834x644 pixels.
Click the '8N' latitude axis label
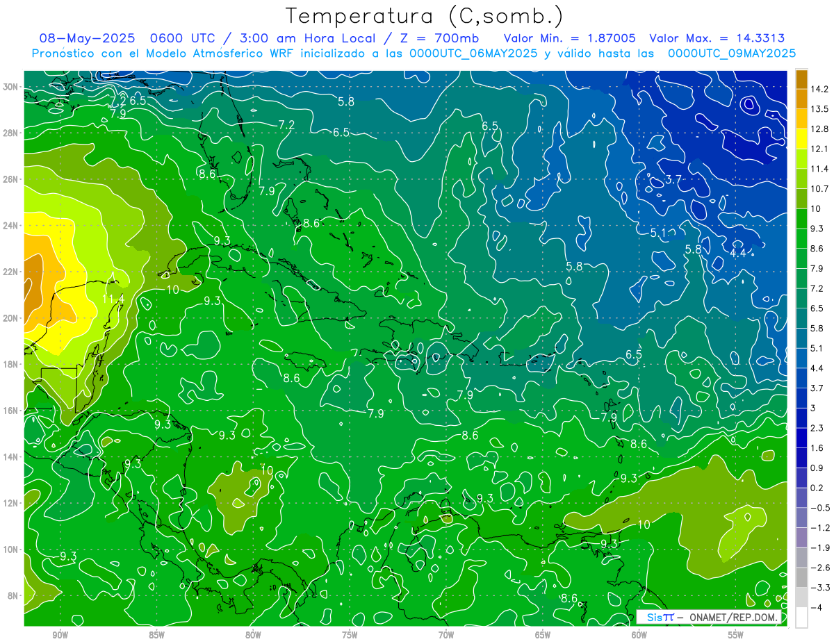pyautogui.click(x=13, y=595)
